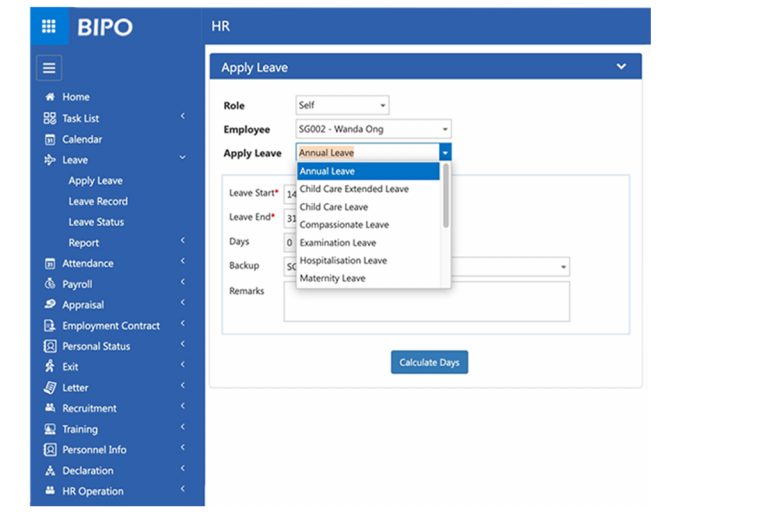The width and height of the screenshot is (768, 512).
Task: Select Compassionate Leave from the list
Action: coord(344,225)
